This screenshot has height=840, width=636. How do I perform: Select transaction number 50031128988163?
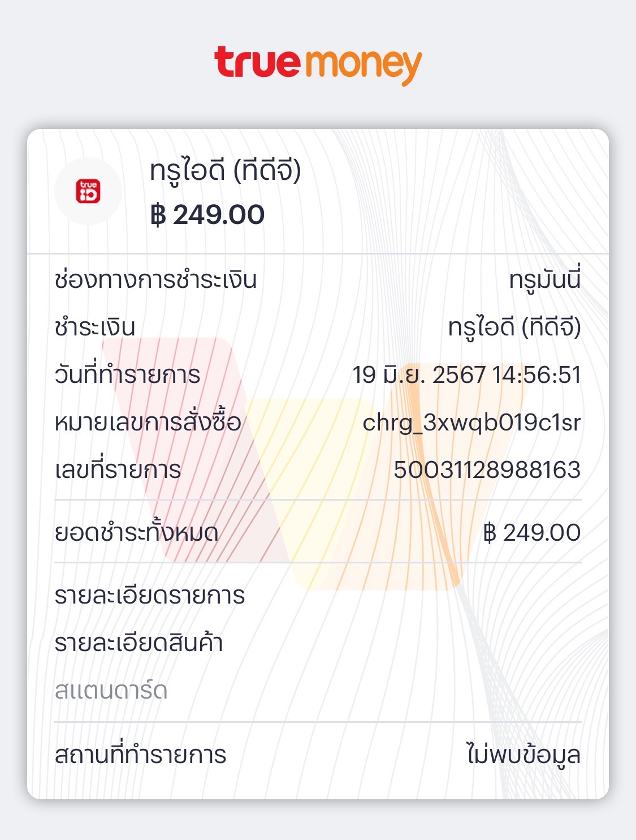487,469
